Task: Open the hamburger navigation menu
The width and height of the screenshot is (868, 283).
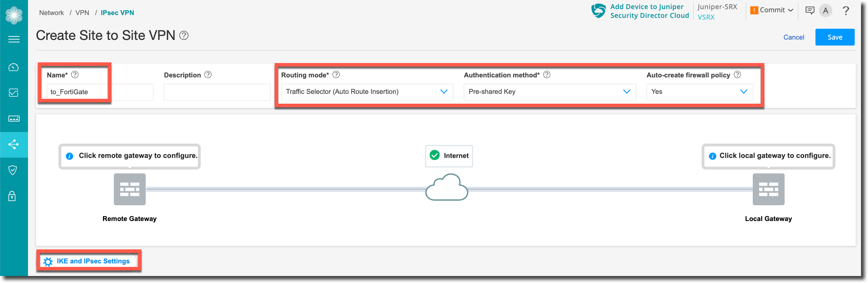Action: [x=14, y=39]
